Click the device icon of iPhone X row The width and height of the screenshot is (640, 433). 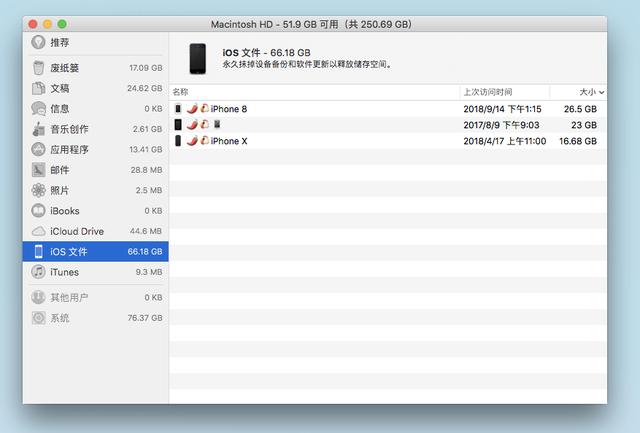click(x=178, y=141)
